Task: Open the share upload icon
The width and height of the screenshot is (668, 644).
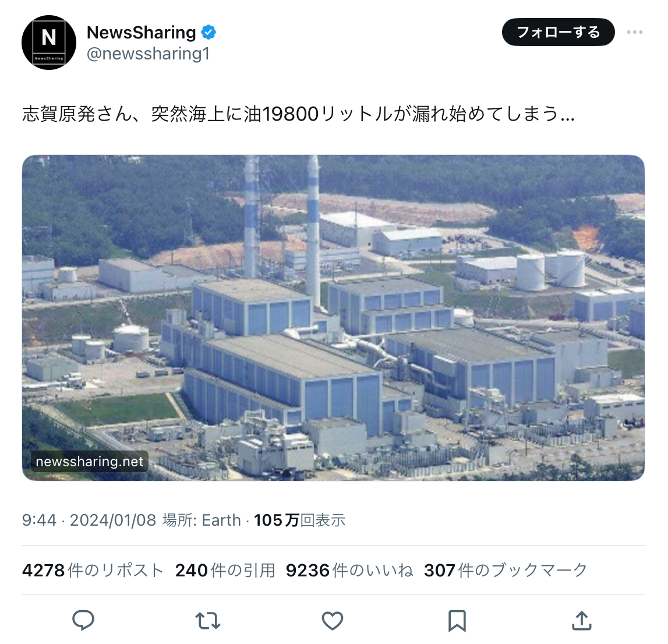Action: pos(582,620)
